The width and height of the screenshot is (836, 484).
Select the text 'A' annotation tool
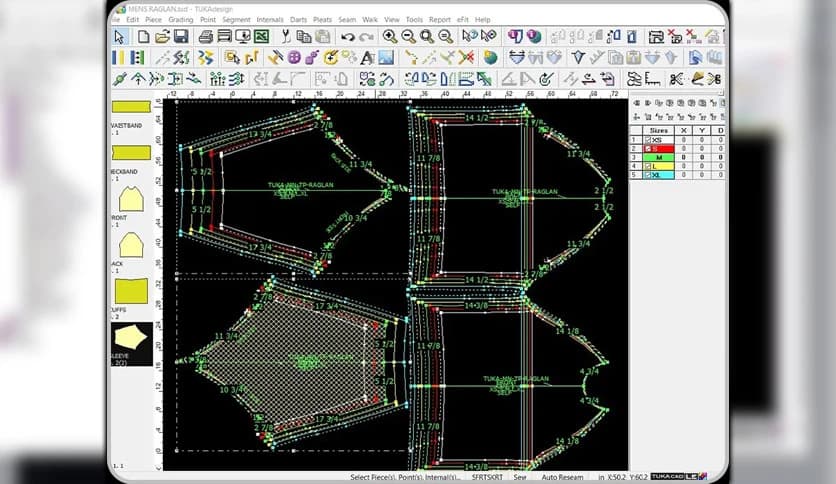point(367,58)
